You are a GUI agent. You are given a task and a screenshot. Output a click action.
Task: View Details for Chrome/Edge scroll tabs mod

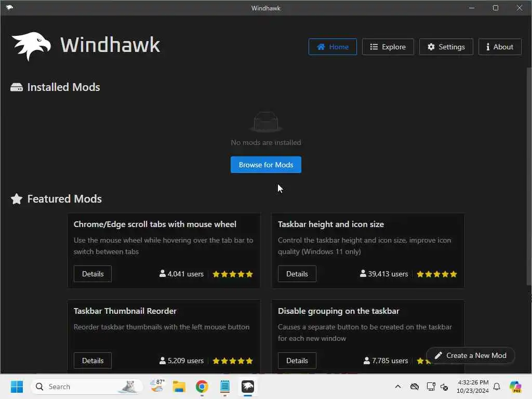pos(92,274)
